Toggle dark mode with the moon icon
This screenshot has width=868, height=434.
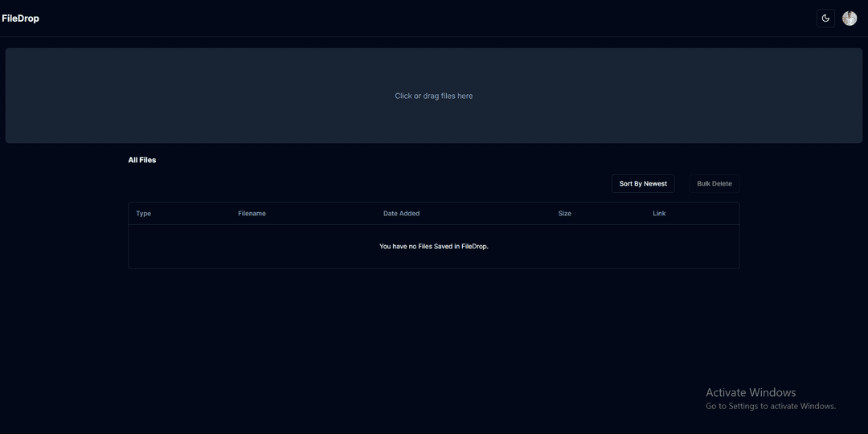825,18
